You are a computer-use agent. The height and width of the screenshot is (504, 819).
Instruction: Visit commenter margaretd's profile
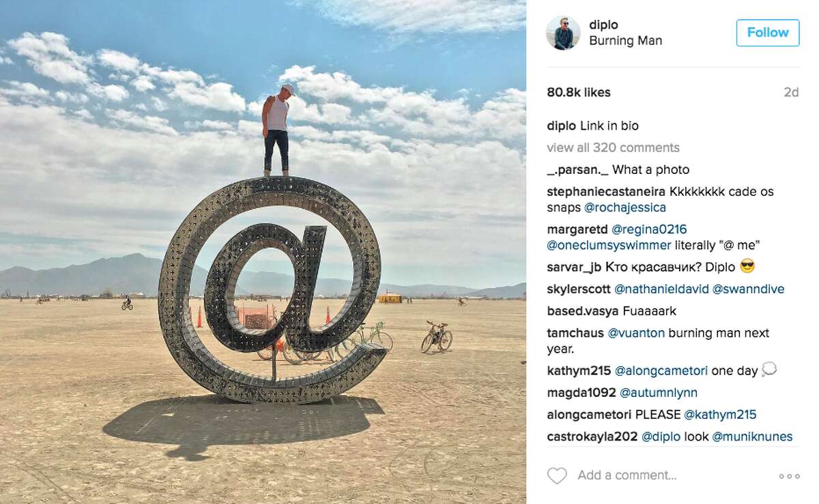pos(577,229)
